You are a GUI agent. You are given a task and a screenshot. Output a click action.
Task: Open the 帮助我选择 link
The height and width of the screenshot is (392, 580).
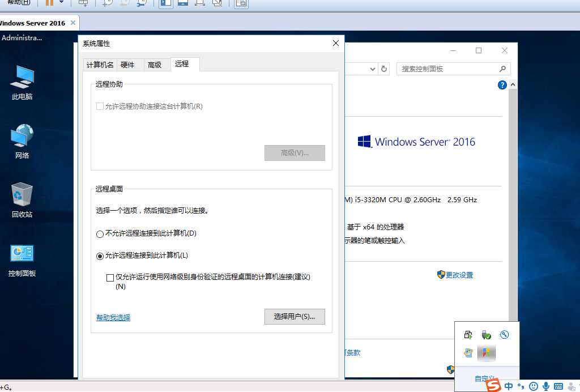pyautogui.click(x=113, y=317)
